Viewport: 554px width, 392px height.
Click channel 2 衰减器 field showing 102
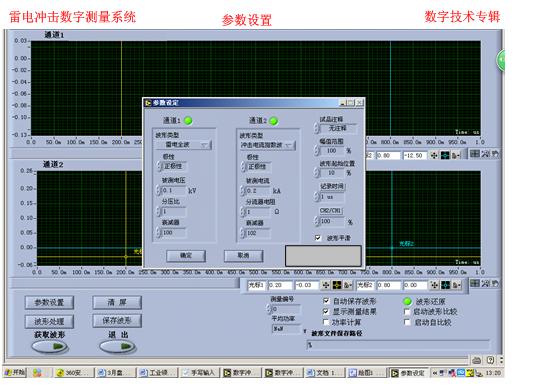[x=258, y=233]
